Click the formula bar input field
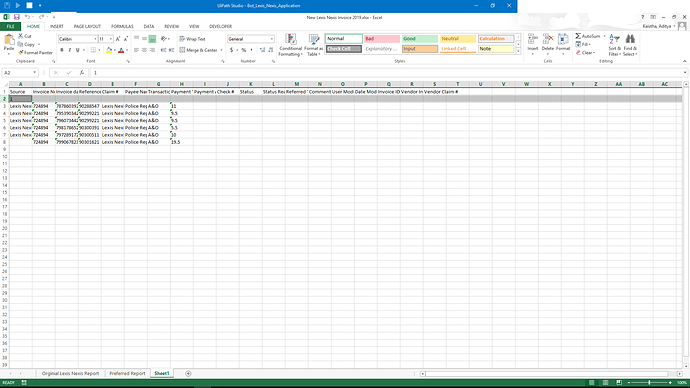The image size is (690, 388). click(x=387, y=73)
